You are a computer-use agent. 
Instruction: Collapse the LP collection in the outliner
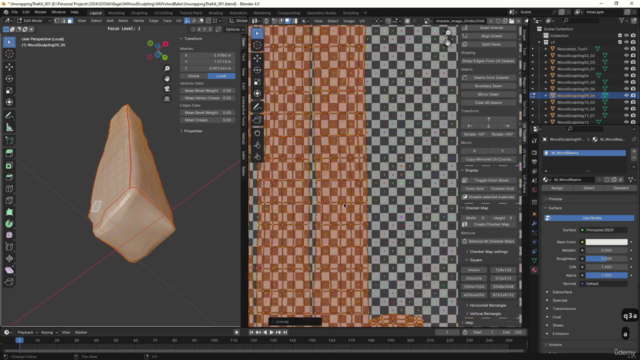pyautogui.click(x=539, y=42)
